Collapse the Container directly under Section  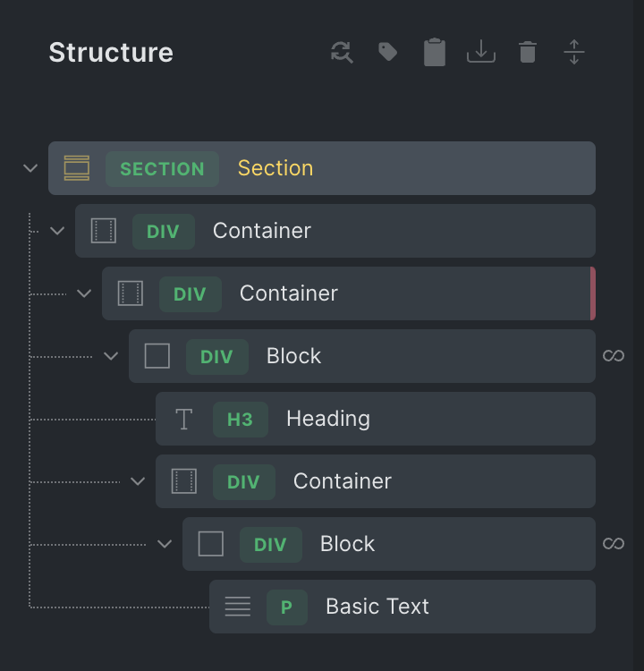pyautogui.click(x=57, y=231)
